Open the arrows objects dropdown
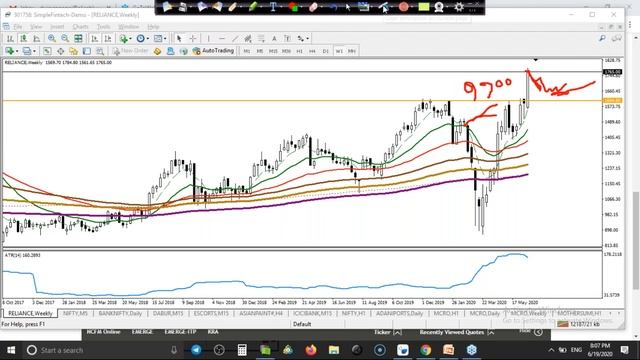640x360 pixels. 303,38
